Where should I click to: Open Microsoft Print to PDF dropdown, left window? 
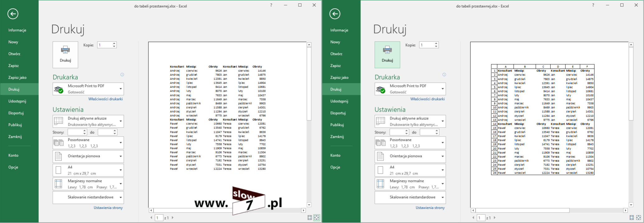coord(88,89)
